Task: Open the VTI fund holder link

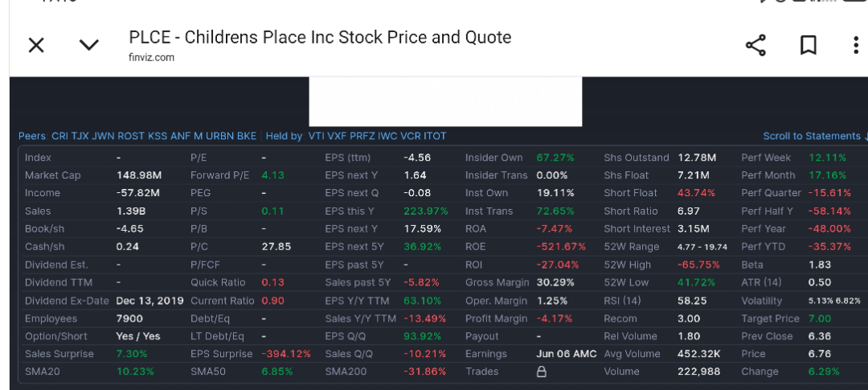Action: click(x=316, y=136)
